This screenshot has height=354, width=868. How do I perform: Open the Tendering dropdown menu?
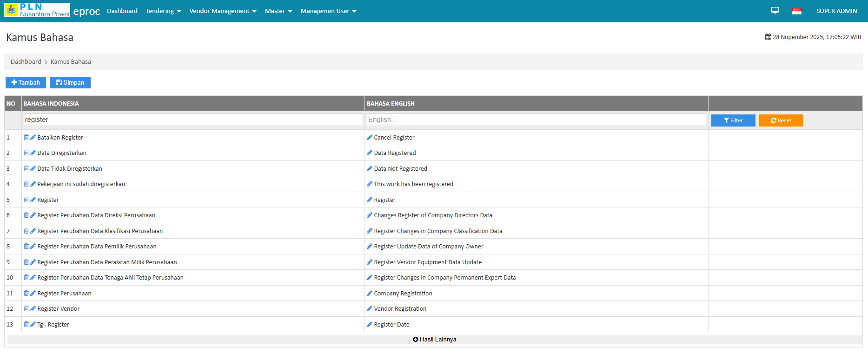coord(163,11)
